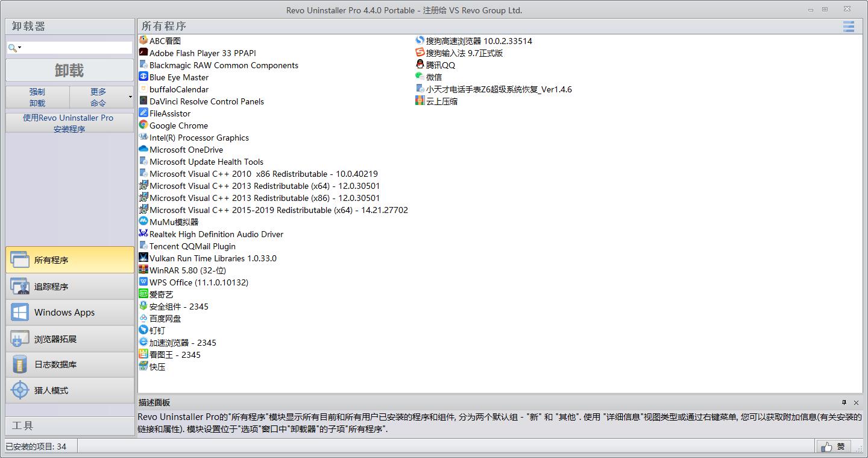
Task: Select the Vulkan Run Time Libraries icon
Action: (x=143, y=258)
